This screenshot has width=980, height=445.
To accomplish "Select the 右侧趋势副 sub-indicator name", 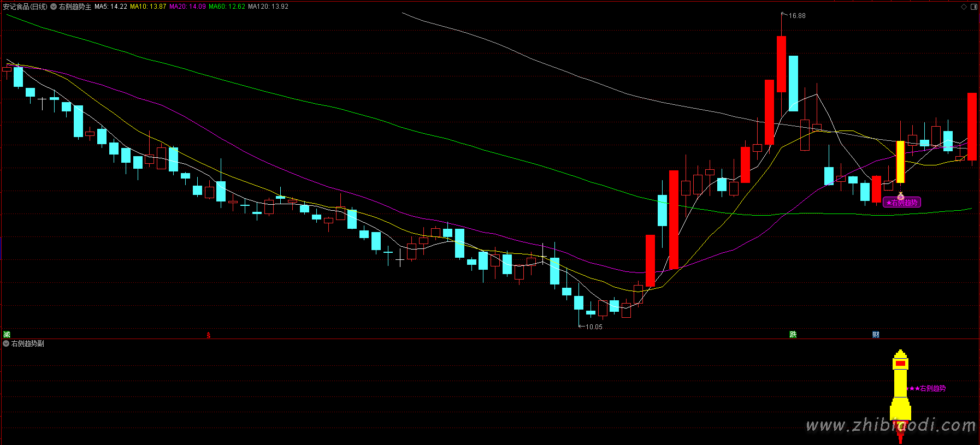I will click(28, 343).
